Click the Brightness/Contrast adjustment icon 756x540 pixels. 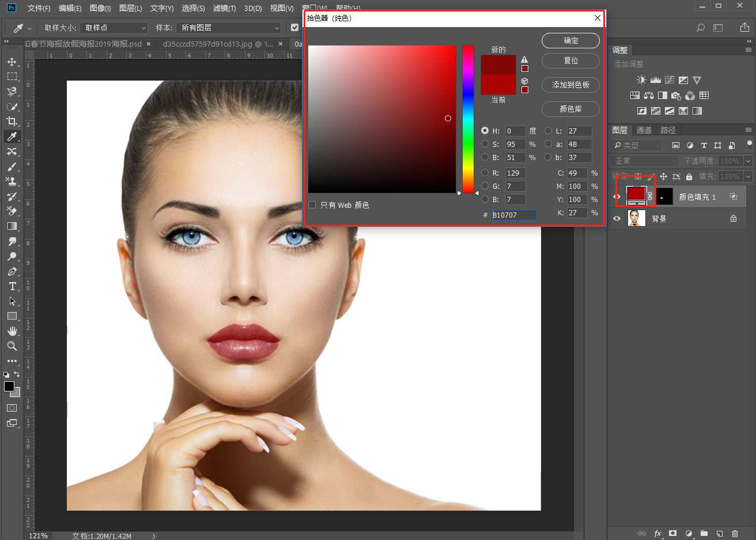click(x=641, y=80)
